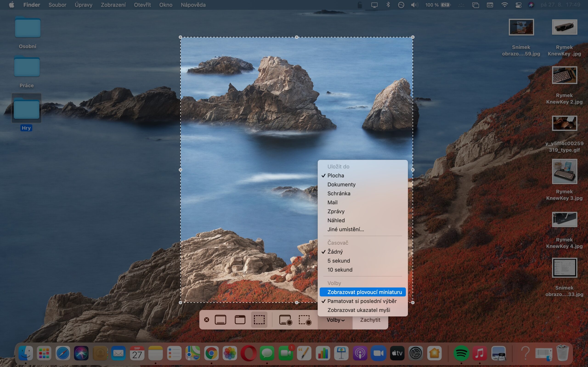Launch Safari from the Dock
Image resolution: width=588 pixels, height=367 pixels.
pyautogui.click(x=62, y=353)
